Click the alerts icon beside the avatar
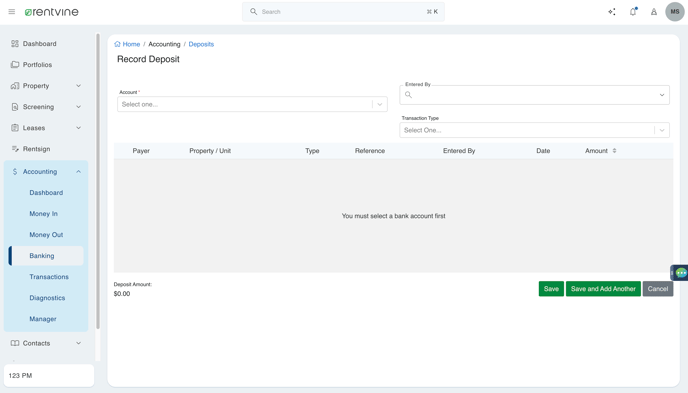 click(x=654, y=12)
